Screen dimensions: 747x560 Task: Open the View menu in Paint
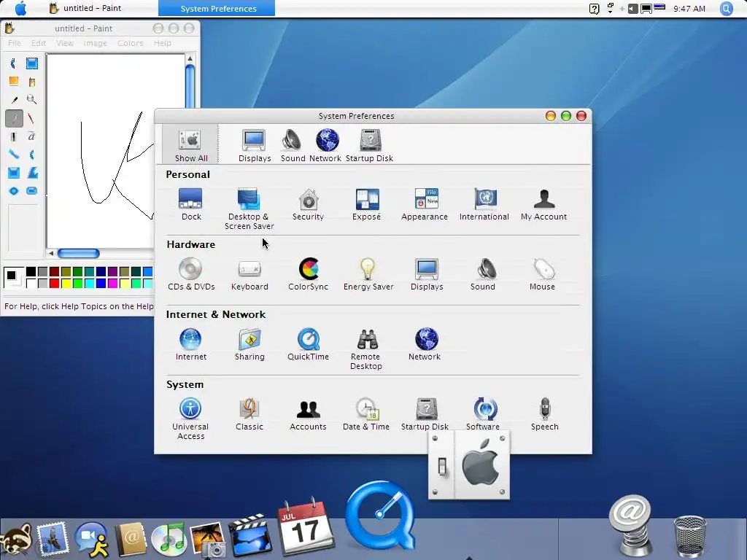click(x=65, y=43)
